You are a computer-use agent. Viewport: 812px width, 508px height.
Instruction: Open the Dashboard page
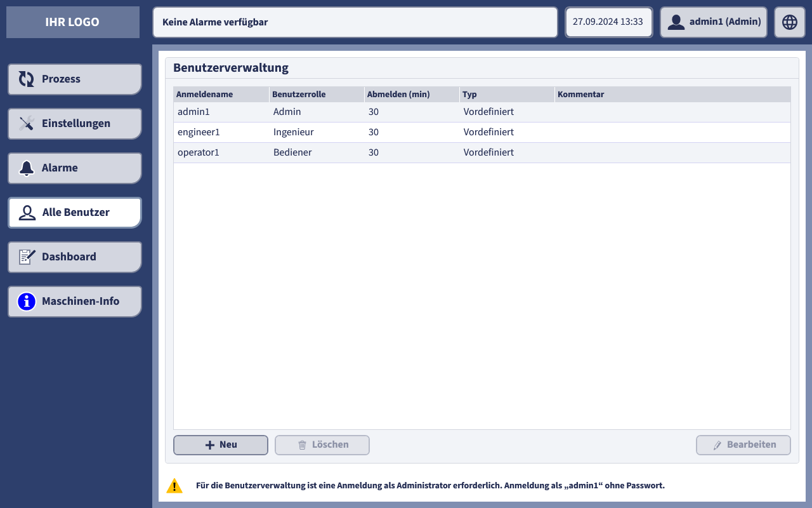coord(75,257)
